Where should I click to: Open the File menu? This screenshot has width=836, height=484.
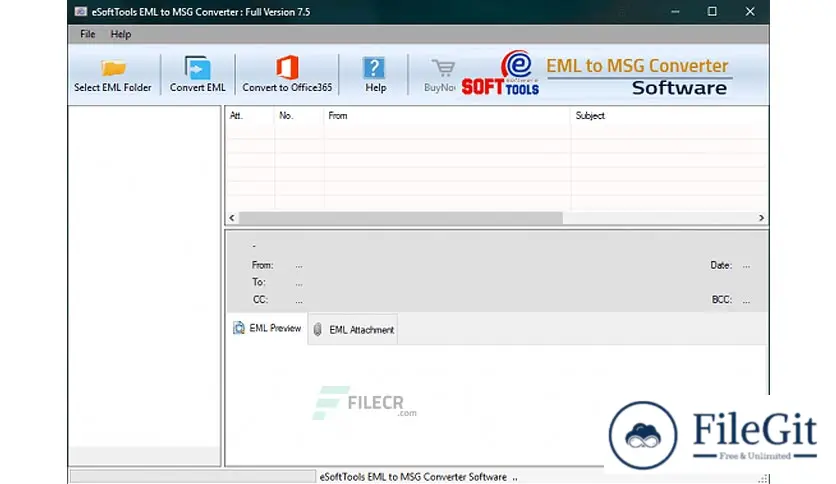87,34
